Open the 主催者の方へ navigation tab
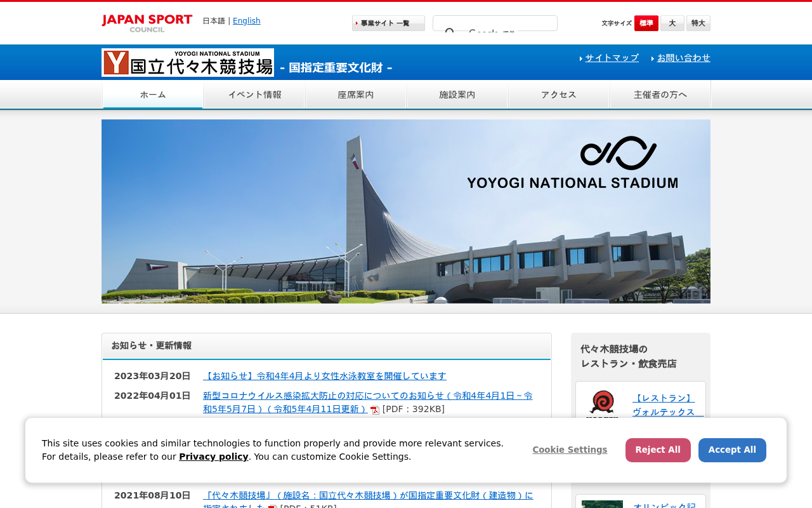 click(x=660, y=95)
